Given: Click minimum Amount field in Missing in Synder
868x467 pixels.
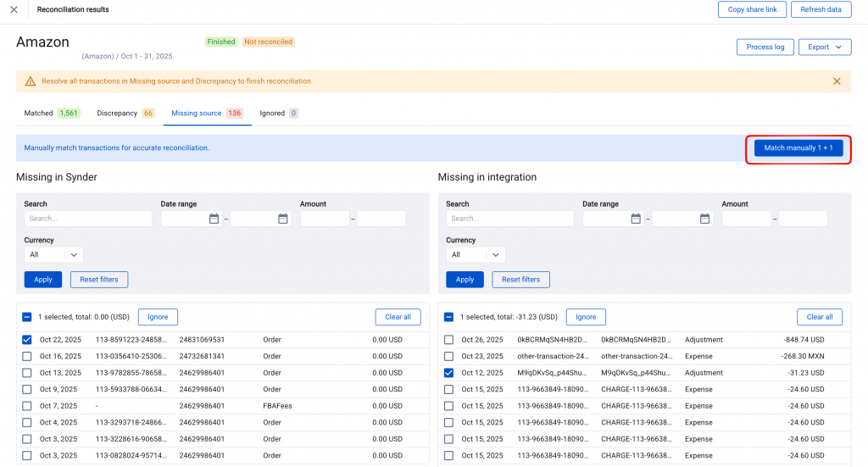Looking at the screenshot, I should point(325,219).
